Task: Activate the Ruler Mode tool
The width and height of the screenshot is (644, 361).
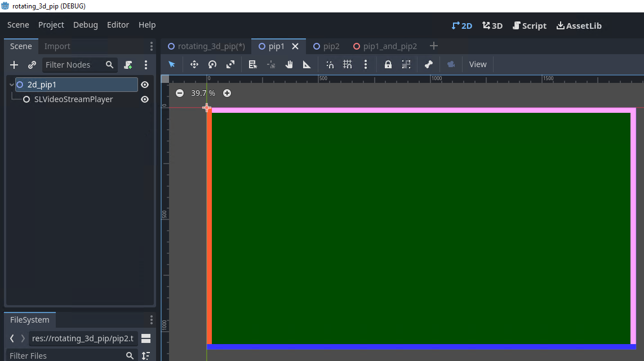Action: tap(307, 64)
